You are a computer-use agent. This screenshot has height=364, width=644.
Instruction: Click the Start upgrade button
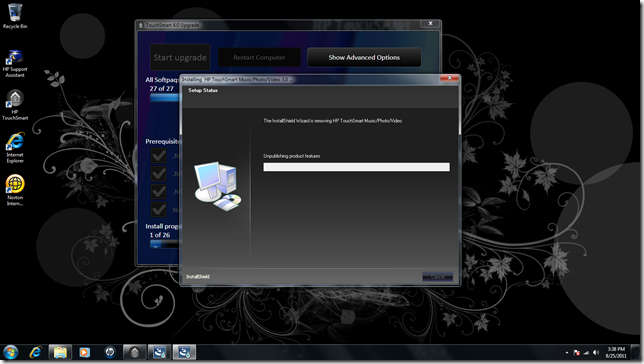tap(180, 58)
